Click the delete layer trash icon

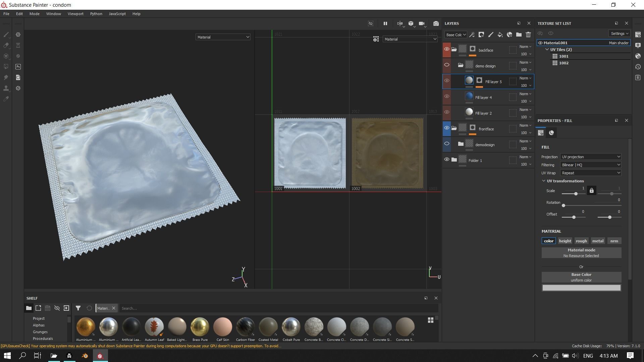click(x=528, y=35)
